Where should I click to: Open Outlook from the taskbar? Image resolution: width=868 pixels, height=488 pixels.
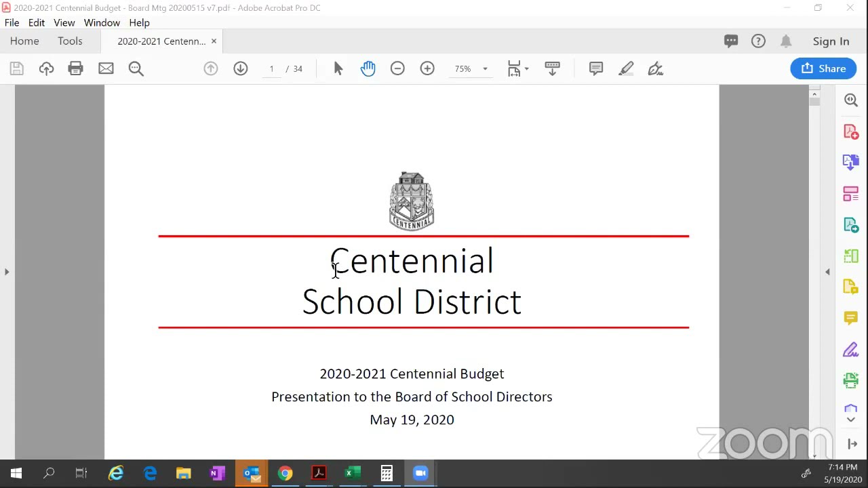click(252, 473)
